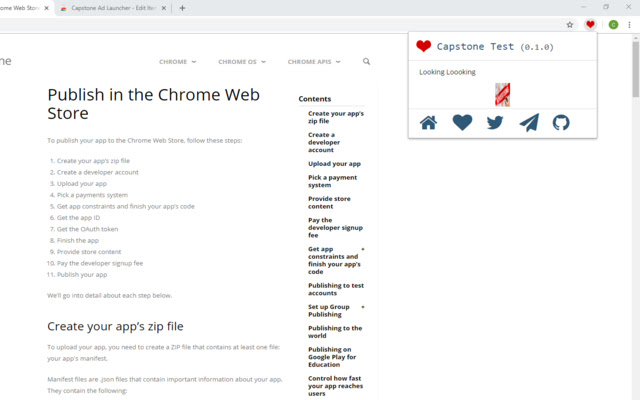Expand 'Get app constraints' section plus sign

(362, 249)
